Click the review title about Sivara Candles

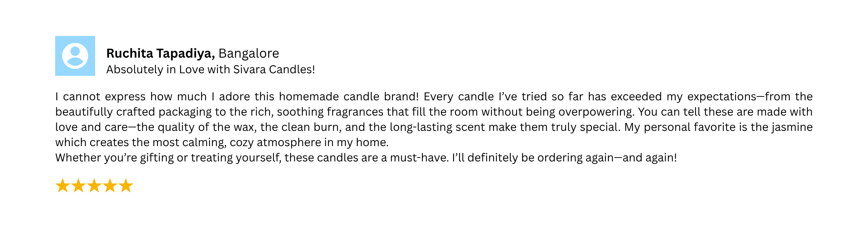tap(211, 69)
